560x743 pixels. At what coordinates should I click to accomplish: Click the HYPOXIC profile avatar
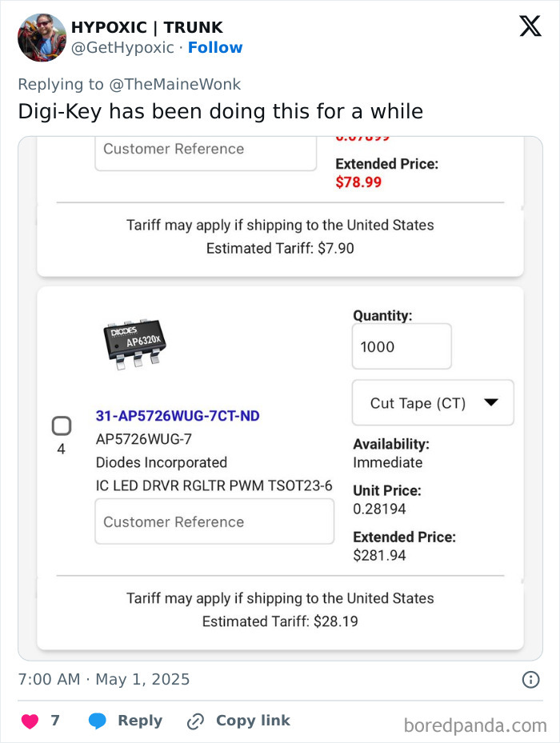(x=42, y=38)
